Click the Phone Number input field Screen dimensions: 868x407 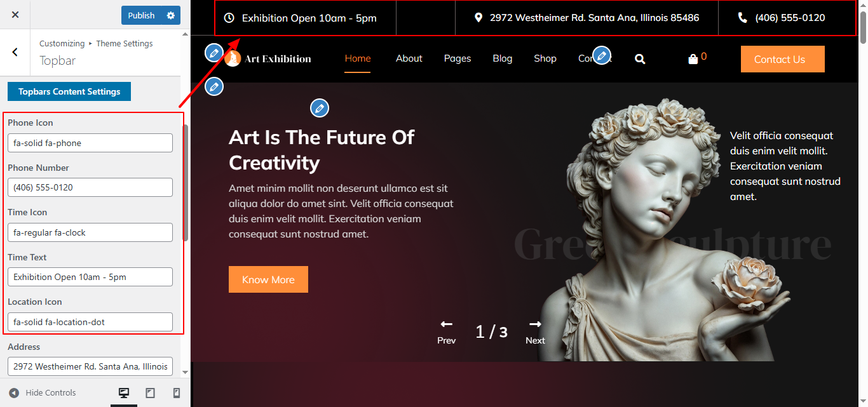[x=90, y=187]
